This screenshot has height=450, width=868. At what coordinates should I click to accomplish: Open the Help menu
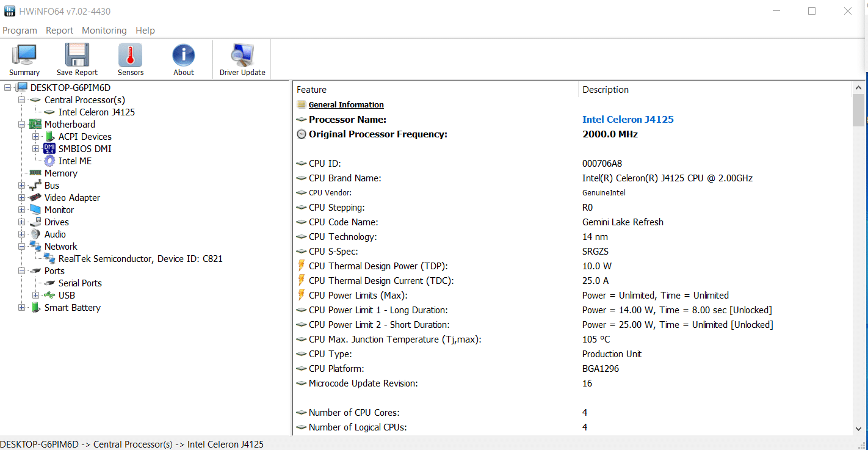pyautogui.click(x=145, y=31)
